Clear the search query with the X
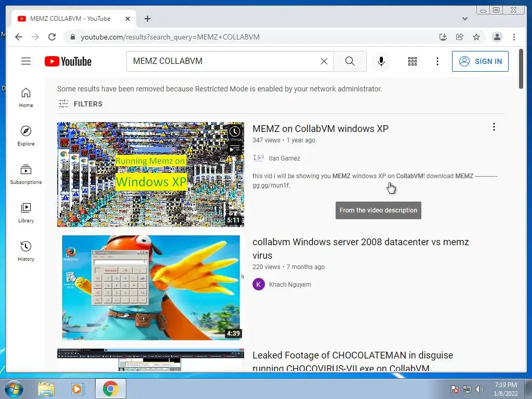532x399 pixels. (324, 61)
